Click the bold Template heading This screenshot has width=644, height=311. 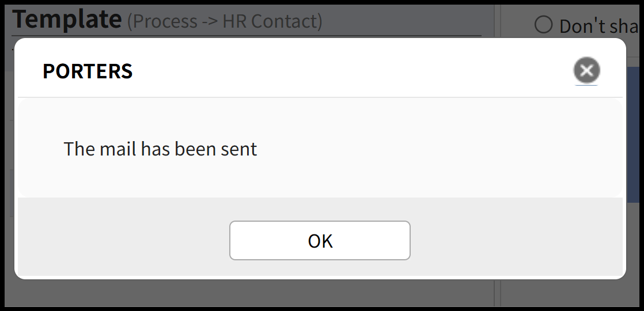[x=67, y=20]
